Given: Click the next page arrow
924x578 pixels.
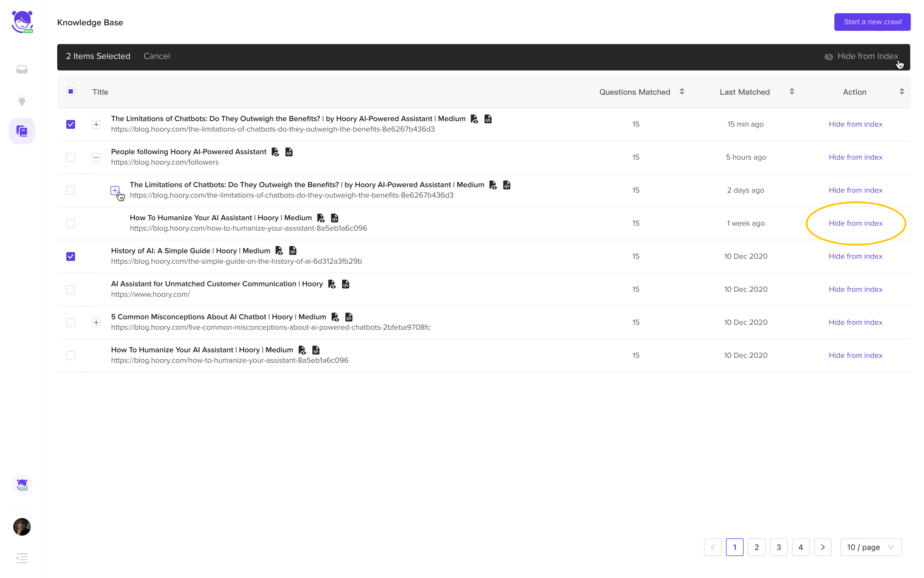Looking at the screenshot, I should tap(823, 547).
